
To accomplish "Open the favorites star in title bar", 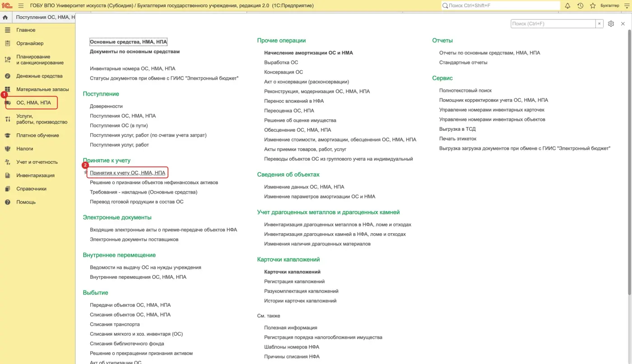I will pyautogui.click(x=593, y=5).
